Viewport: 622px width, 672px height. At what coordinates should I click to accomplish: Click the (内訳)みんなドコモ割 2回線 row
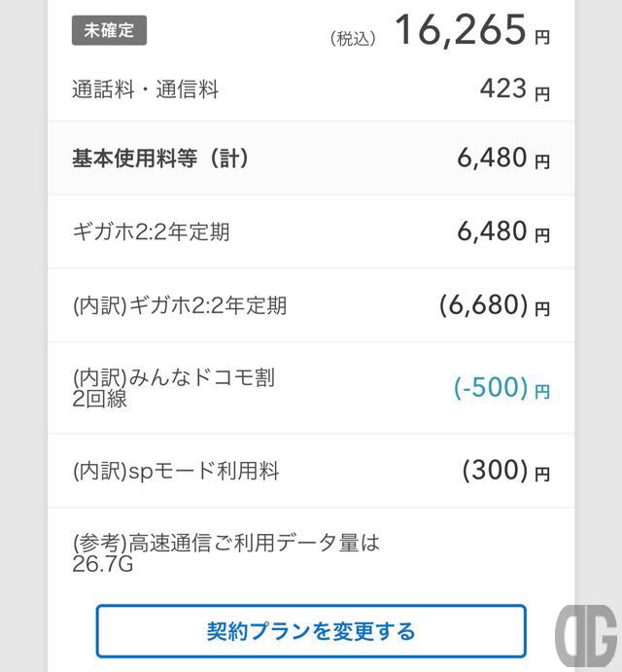pos(311,388)
